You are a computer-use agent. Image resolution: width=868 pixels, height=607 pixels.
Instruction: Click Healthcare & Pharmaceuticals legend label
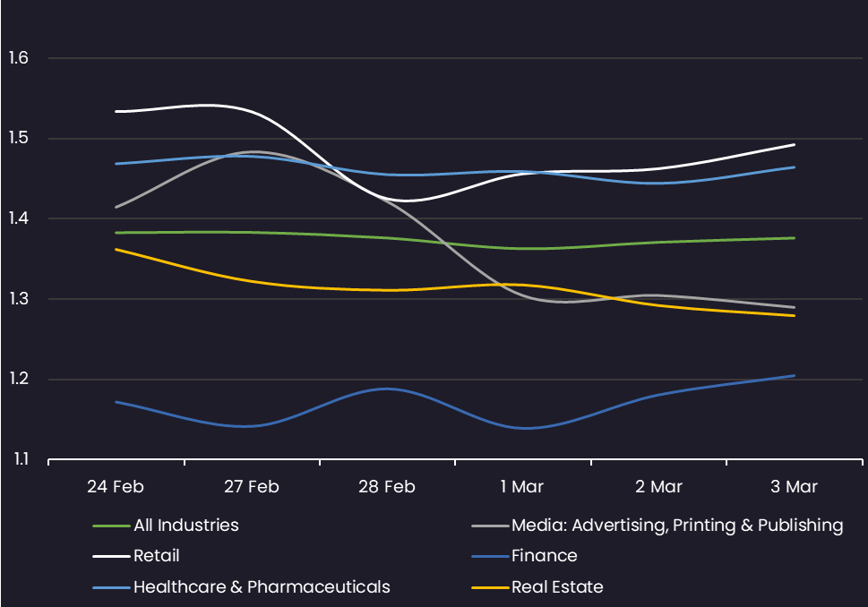click(262, 587)
